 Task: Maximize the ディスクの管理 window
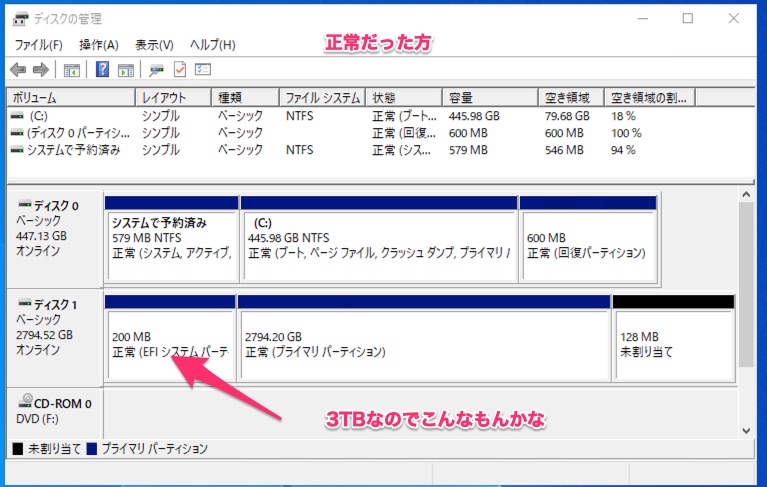[x=688, y=19]
